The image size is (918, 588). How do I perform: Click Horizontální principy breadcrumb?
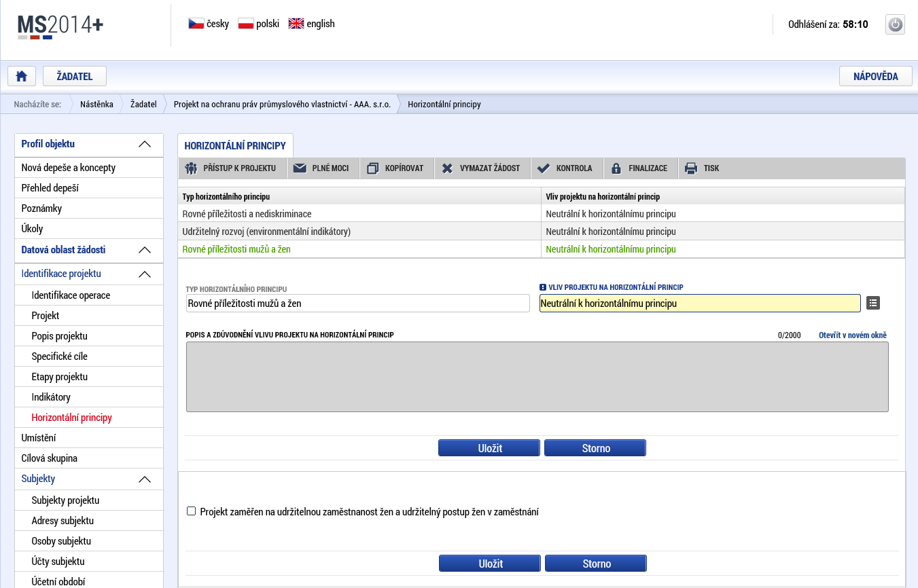(444, 105)
